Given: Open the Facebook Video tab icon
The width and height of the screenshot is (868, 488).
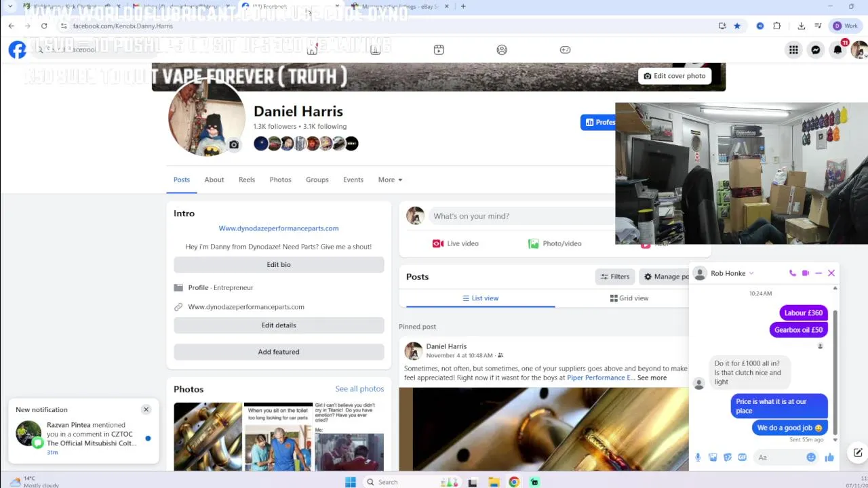Looking at the screenshot, I should point(439,49).
